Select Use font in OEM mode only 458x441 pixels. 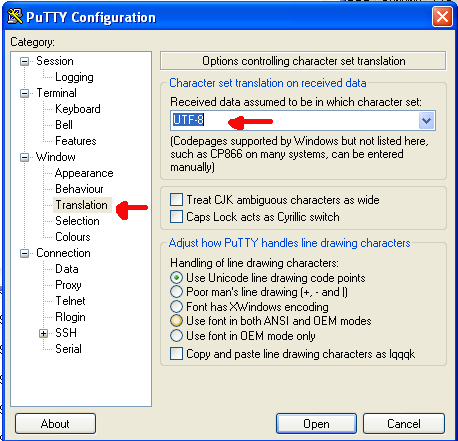[176, 336]
